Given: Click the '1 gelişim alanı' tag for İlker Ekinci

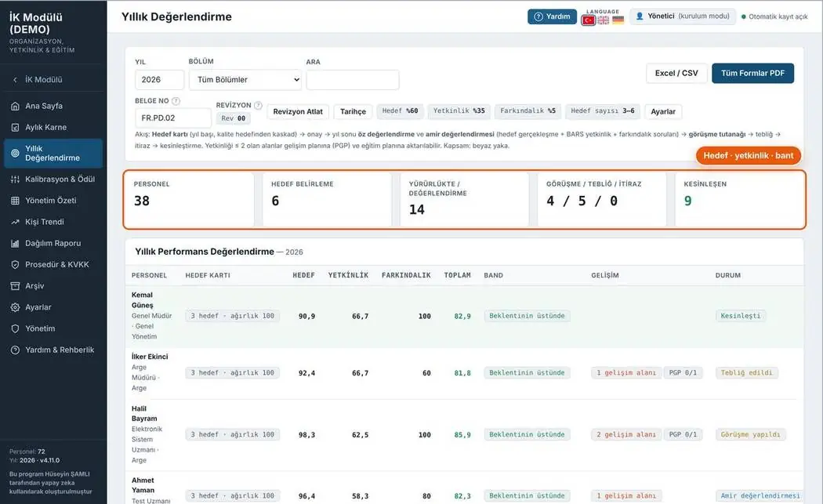Looking at the screenshot, I should (x=626, y=373).
